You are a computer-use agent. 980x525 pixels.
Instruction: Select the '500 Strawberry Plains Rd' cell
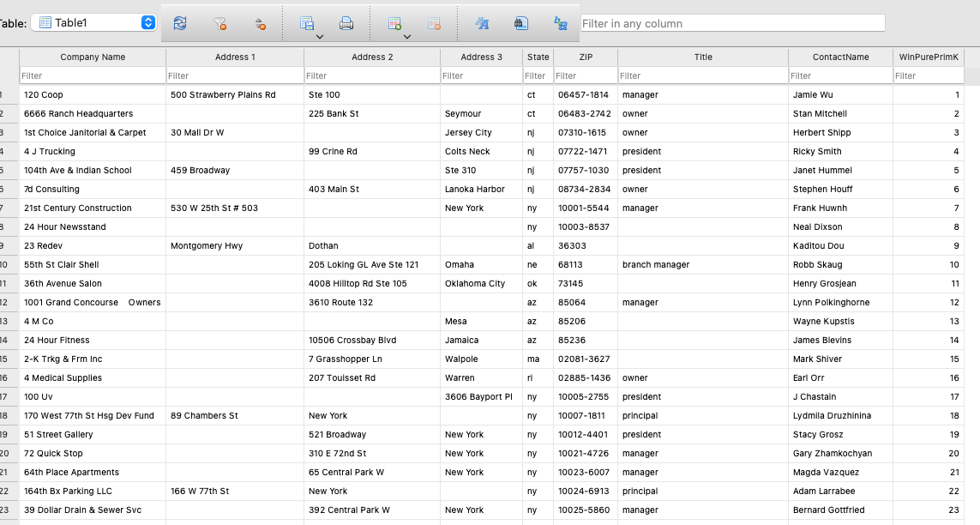pyautogui.click(x=235, y=95)
